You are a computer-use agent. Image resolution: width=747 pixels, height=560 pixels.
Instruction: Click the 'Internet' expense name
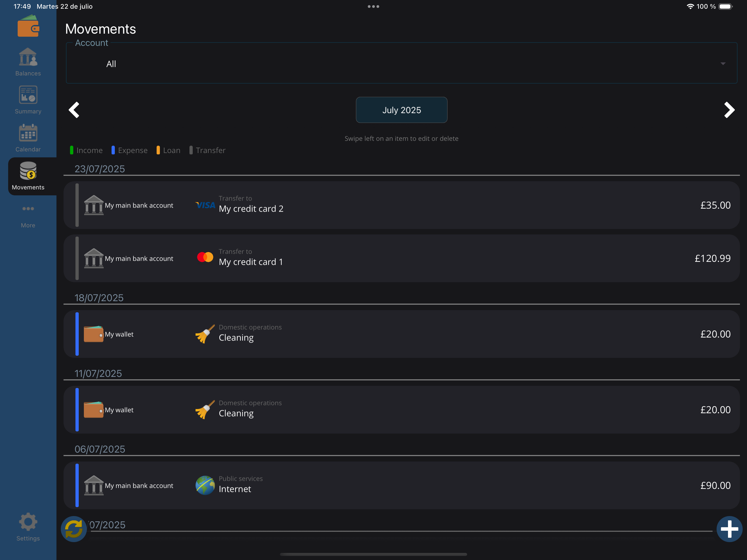click(x=235, y=489)
